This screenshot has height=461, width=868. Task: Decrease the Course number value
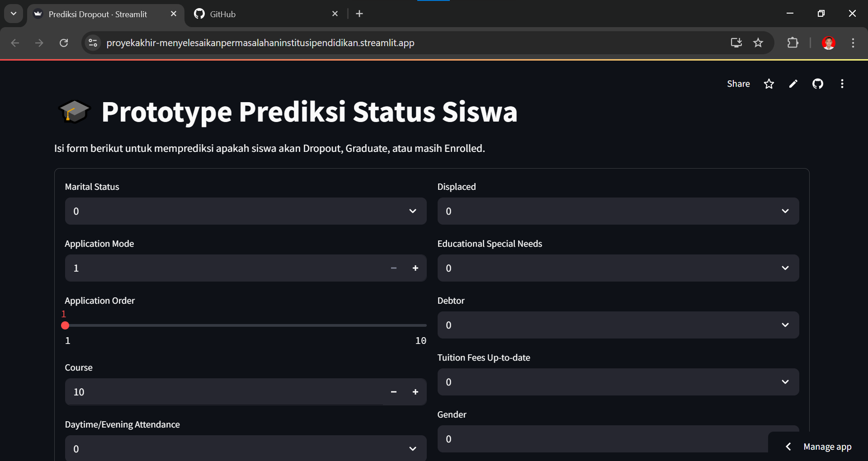(393, 392)
